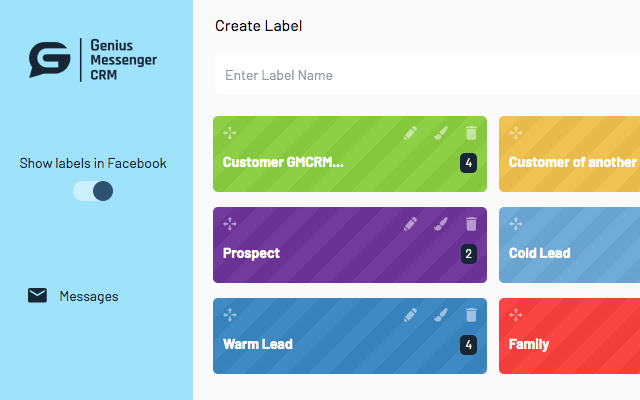Click the edit pencil on Prospect label
The width and height of the screenshot is (640, 400).
tap(410, 224)
